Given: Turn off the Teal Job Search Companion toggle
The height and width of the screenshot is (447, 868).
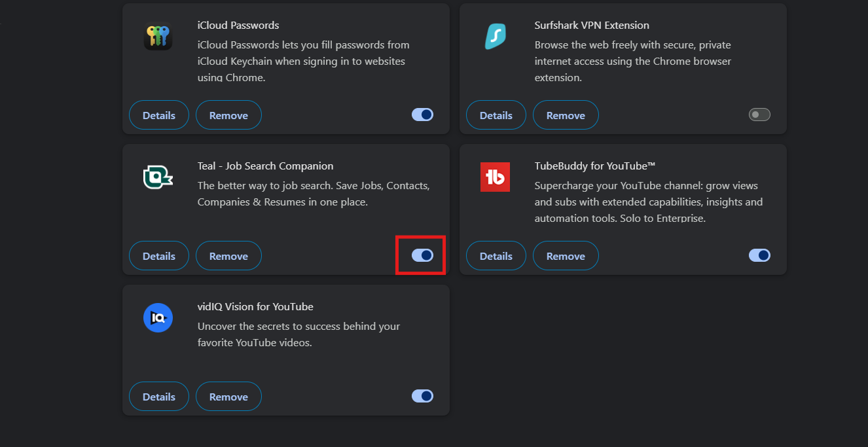Looking at the screenshot, I should [422, 255].
